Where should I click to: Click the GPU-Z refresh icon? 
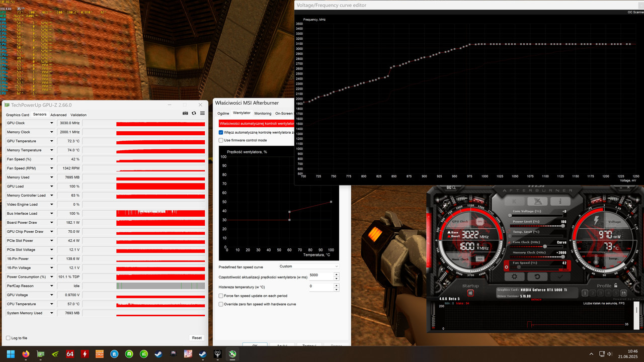(x=194, y=114)
